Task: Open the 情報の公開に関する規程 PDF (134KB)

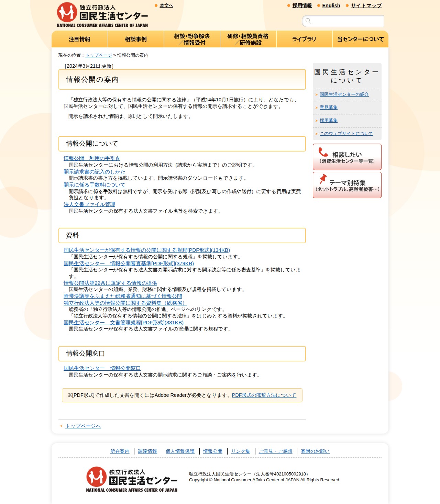Action: click(147, 250)
